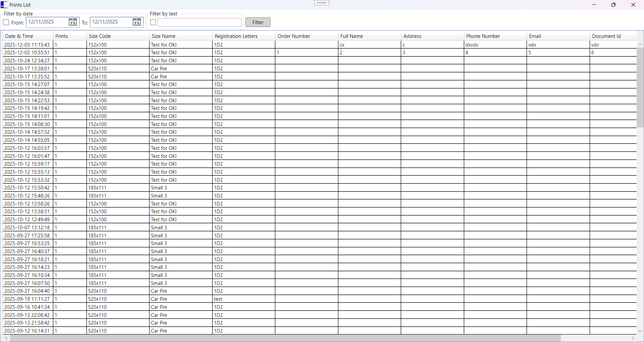644x342 pixels.
Task: Restore down the Prints List window
Action: (x=613, y=5)
